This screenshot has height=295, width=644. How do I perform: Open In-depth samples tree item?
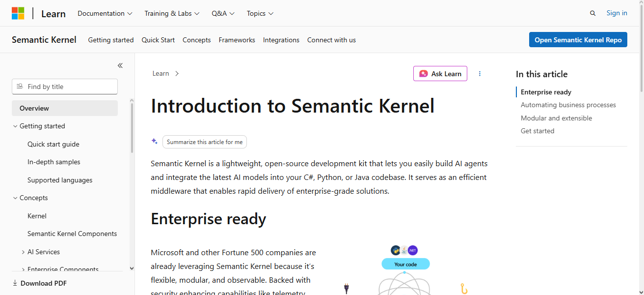tap(54, 162)
